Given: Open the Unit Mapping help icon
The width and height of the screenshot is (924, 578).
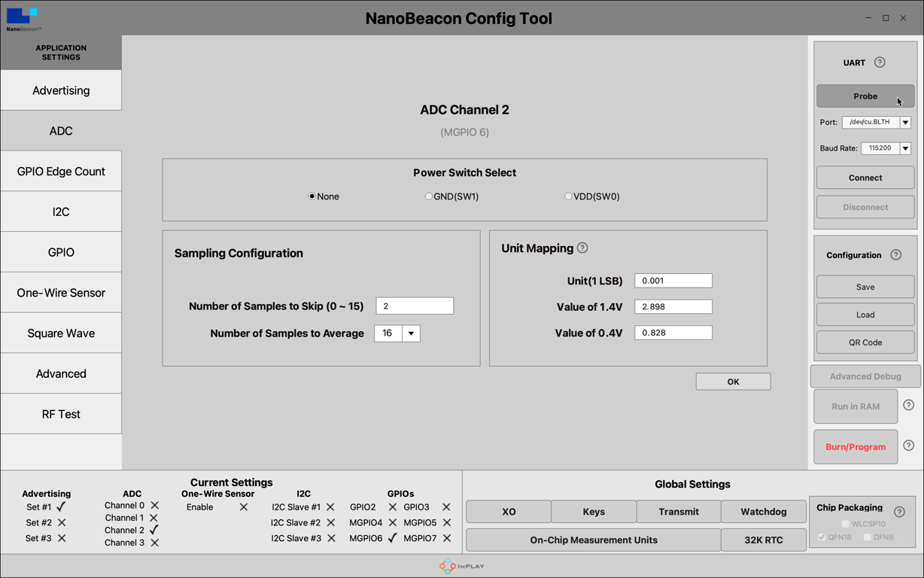Looking at the screenshot, I should pyautogui.click(x=582, y=248).
